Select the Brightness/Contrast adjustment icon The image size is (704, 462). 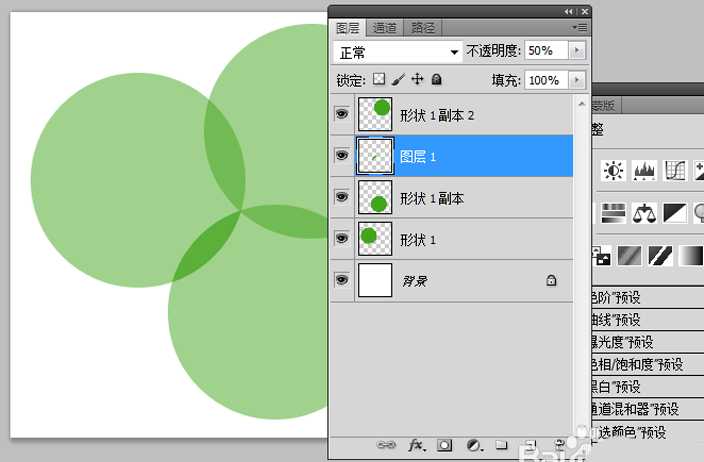613,171
